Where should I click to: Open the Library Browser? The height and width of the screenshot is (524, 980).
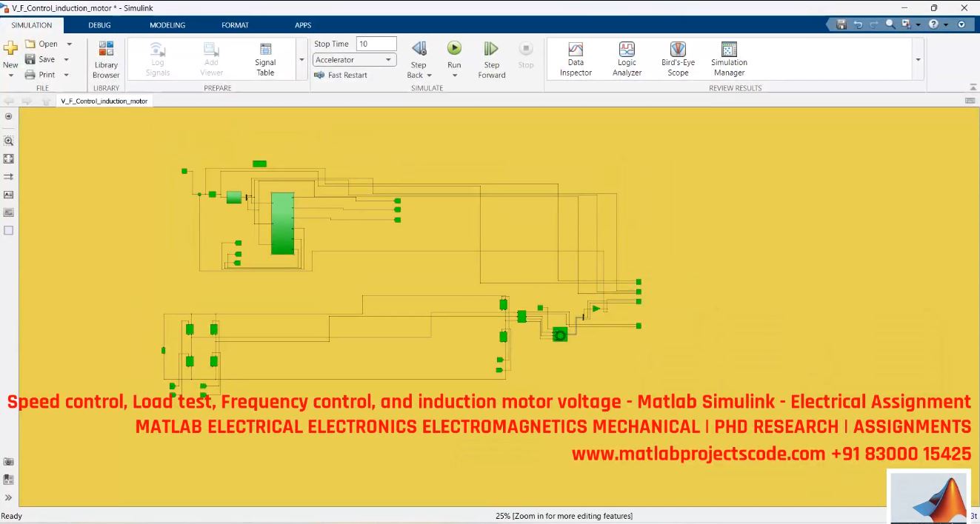pos(106,59)
